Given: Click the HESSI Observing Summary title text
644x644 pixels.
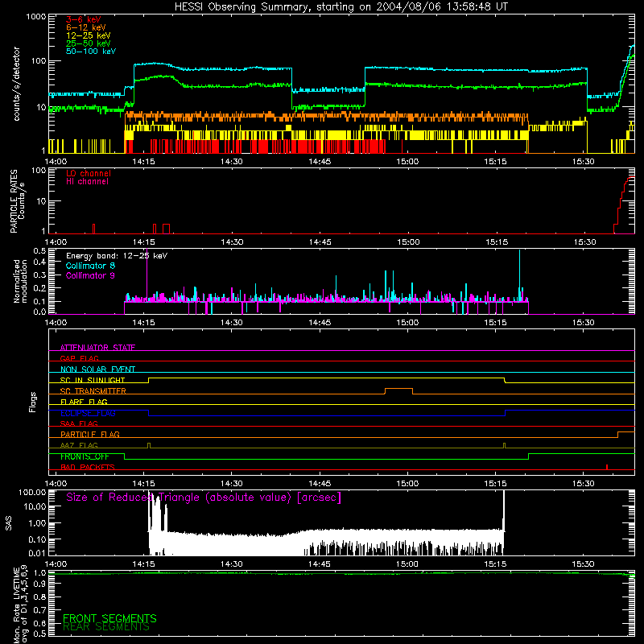Looking at the screenshot, I should (x=341, y=7).
